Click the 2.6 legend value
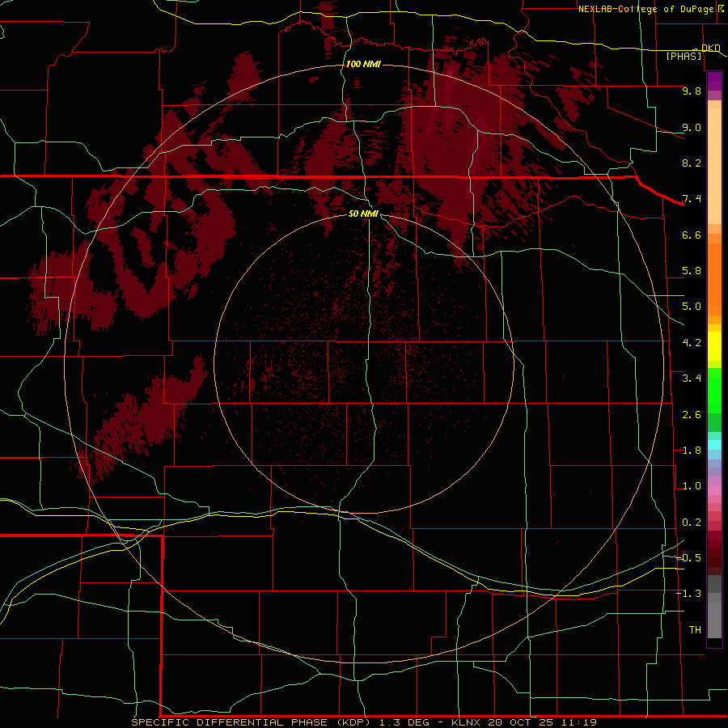Screen dimensions: 728x728 [692, 415]
